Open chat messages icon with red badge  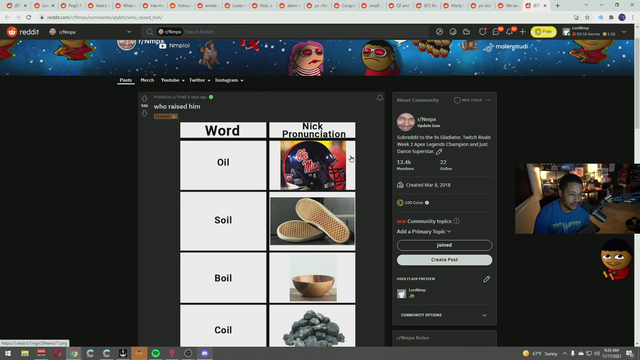496,31
